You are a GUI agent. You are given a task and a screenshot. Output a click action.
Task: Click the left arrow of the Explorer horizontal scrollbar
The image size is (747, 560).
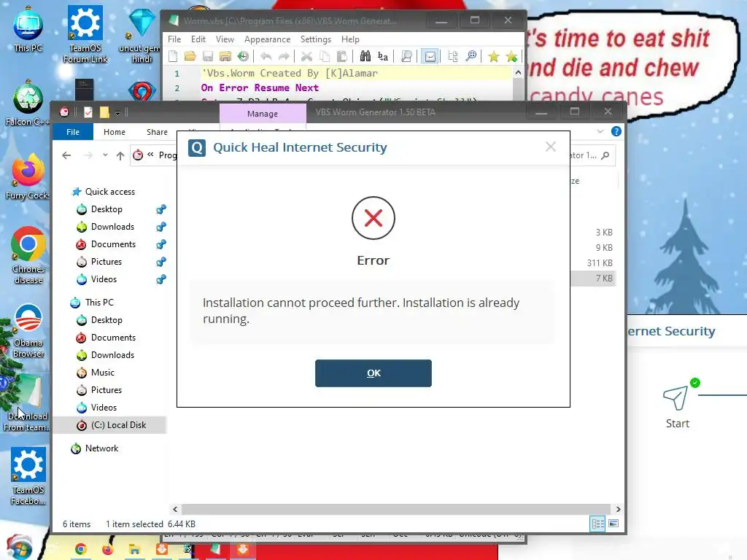pyautogui.click(x=175, y=509)
